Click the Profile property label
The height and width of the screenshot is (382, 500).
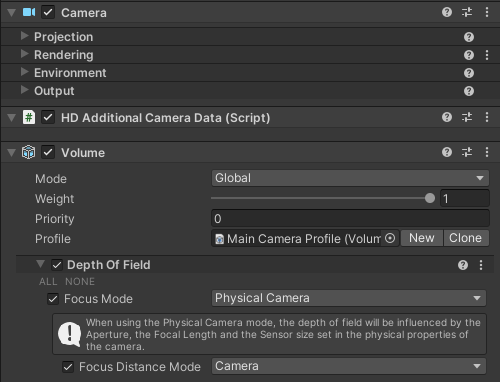click(x=53, y=239)
